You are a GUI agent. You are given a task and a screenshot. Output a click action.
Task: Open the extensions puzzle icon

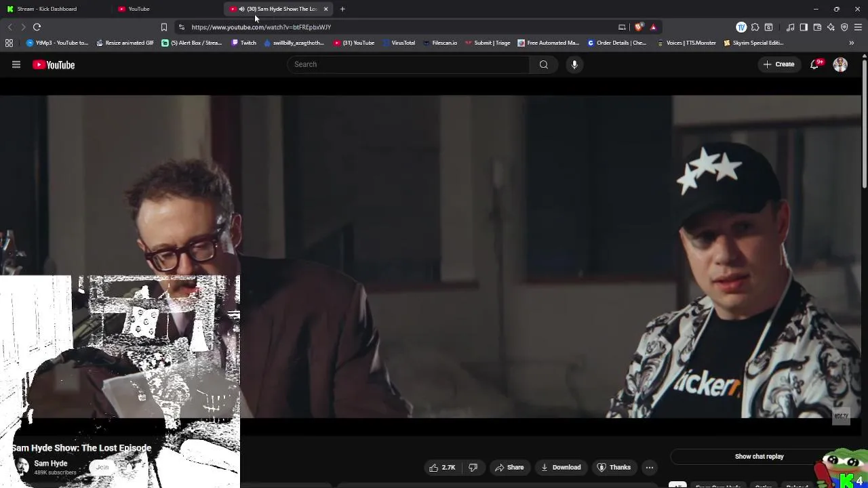(x=755, y=27)
